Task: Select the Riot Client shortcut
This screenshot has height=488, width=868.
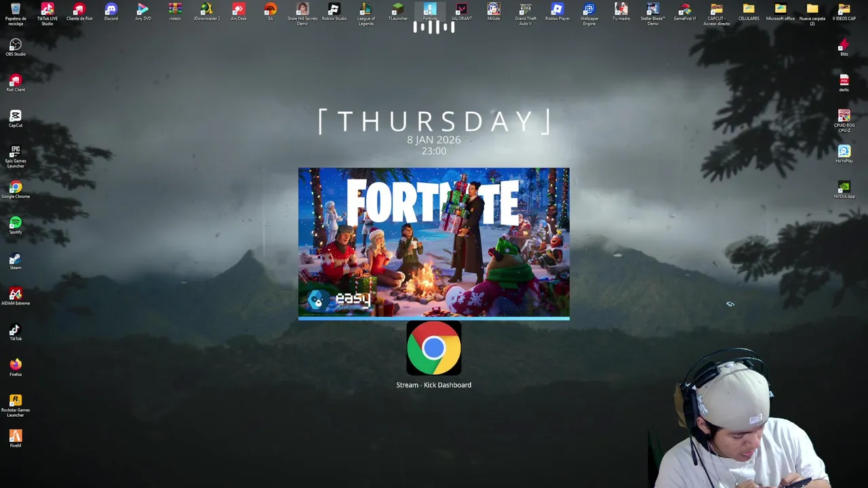Action: coord(16,83)
